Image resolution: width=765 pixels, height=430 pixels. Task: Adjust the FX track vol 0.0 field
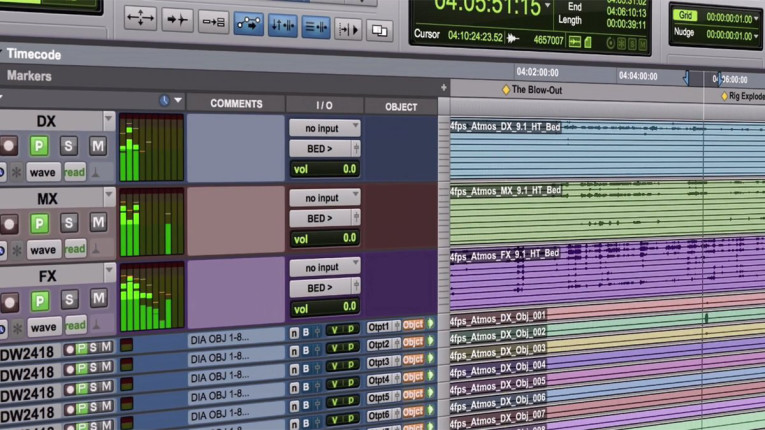coord(324,308)
